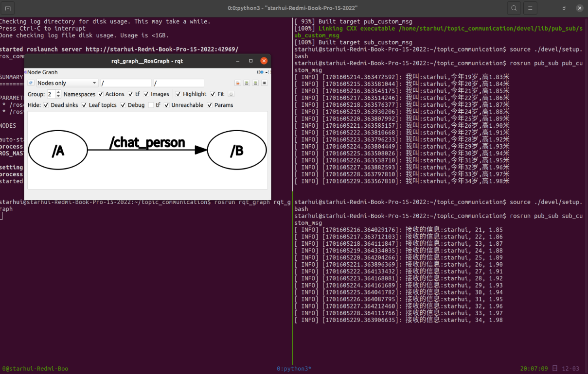Click 'Done checking log file disk usage' line
Viewport: 588px width, 374px height.
click(84, 35)
